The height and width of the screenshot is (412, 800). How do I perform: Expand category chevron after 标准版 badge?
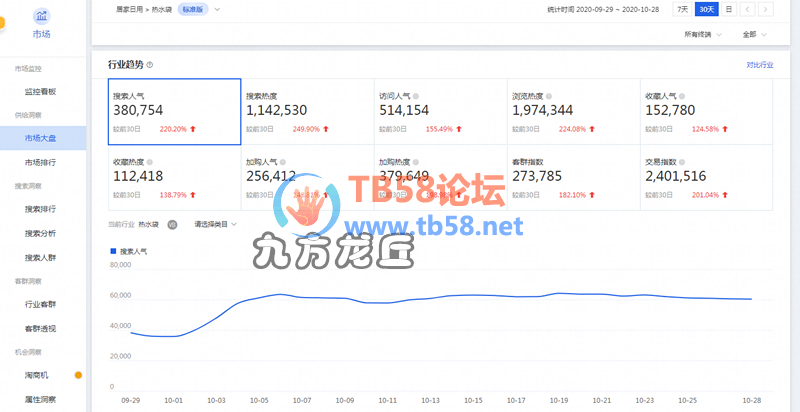(217, 9)
